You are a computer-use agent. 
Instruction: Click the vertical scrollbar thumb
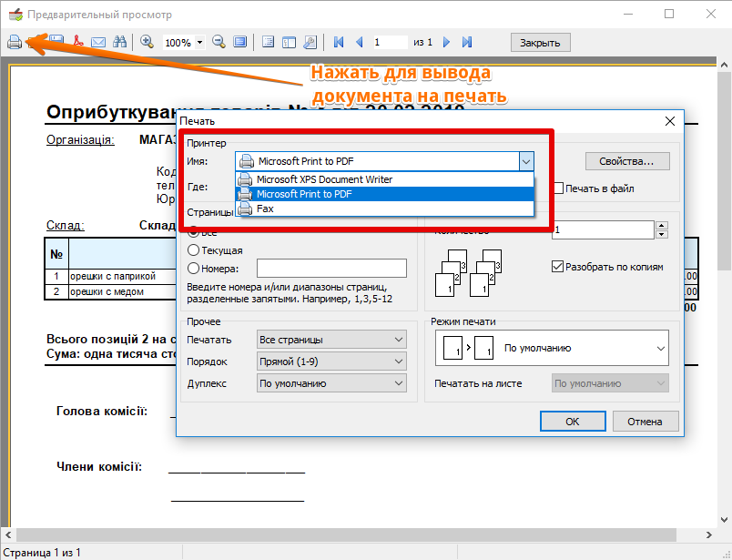click(x=724, y=170)
